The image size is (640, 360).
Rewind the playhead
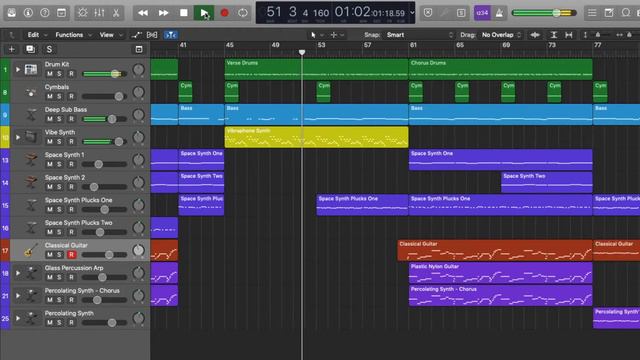tap(143, 13)
